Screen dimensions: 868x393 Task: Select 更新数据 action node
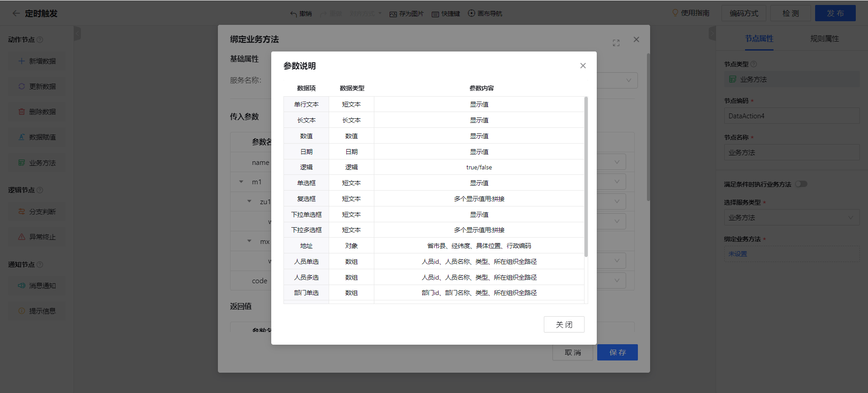coord(37,86)
